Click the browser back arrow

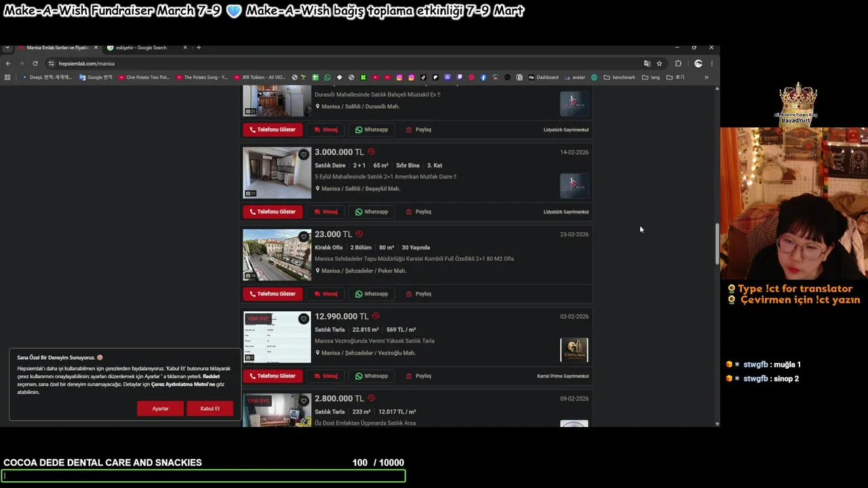8,64
